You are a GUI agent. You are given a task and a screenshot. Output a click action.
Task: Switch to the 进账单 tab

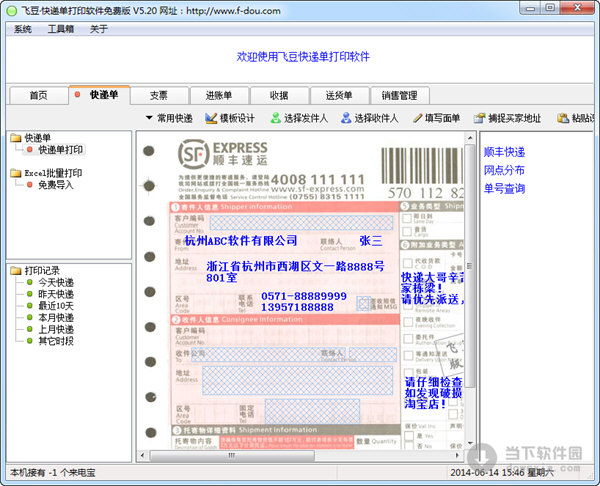[x=219, y=95]
